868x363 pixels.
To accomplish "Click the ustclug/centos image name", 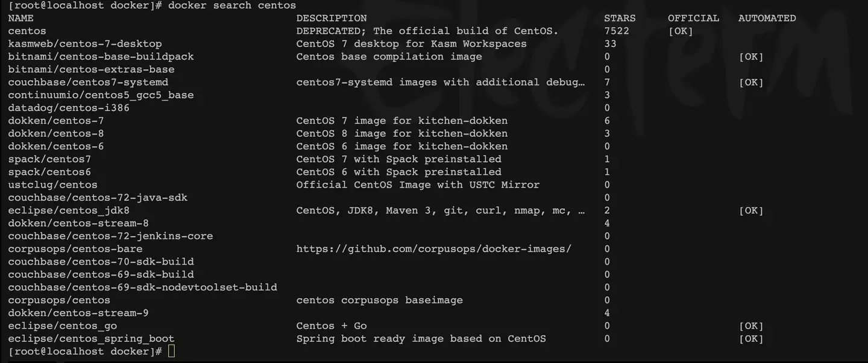I will click(x=52, y=185).
